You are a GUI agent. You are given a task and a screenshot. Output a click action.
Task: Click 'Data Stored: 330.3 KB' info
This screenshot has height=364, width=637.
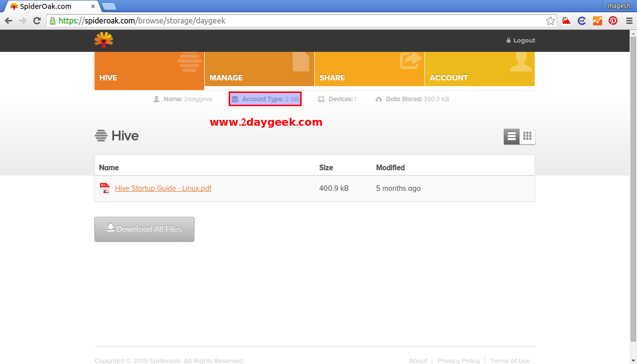[x=412, y=99]
